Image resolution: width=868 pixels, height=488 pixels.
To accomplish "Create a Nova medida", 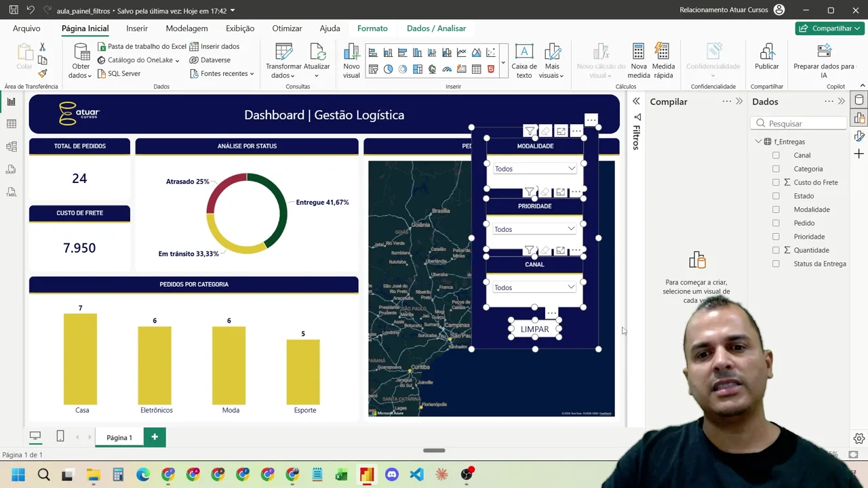I will click(639, 61).
